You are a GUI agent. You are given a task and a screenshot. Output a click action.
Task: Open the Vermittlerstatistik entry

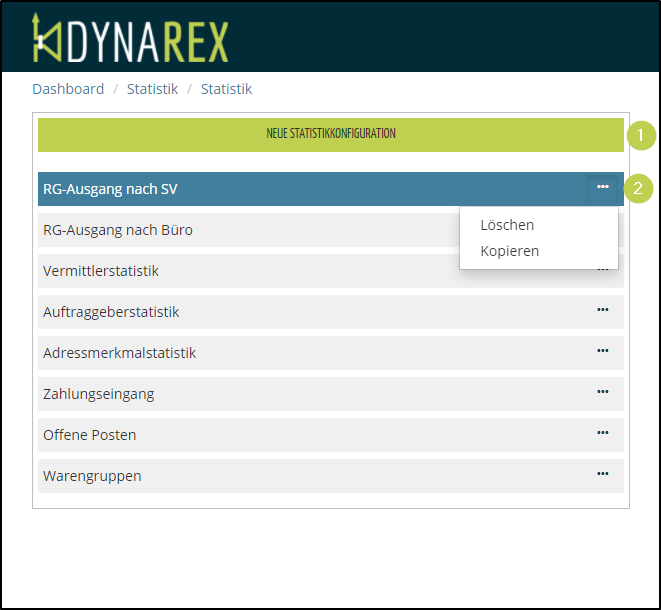coord(101,271)
